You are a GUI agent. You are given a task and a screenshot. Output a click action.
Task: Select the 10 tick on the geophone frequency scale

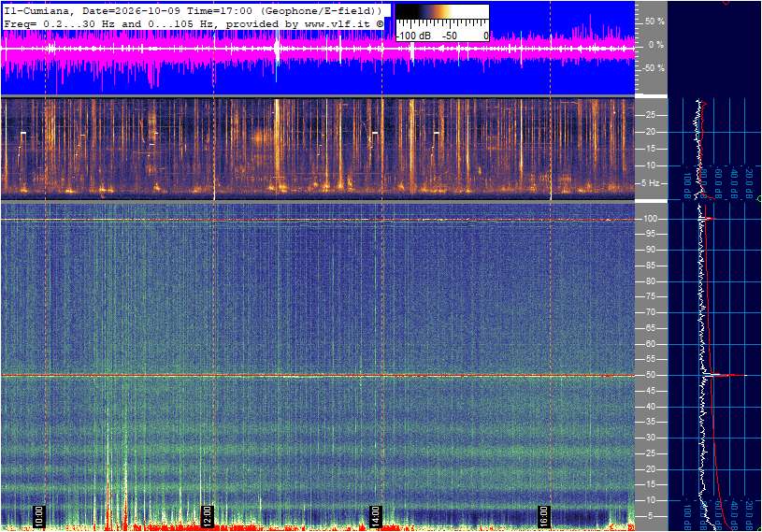click(650, 165)
